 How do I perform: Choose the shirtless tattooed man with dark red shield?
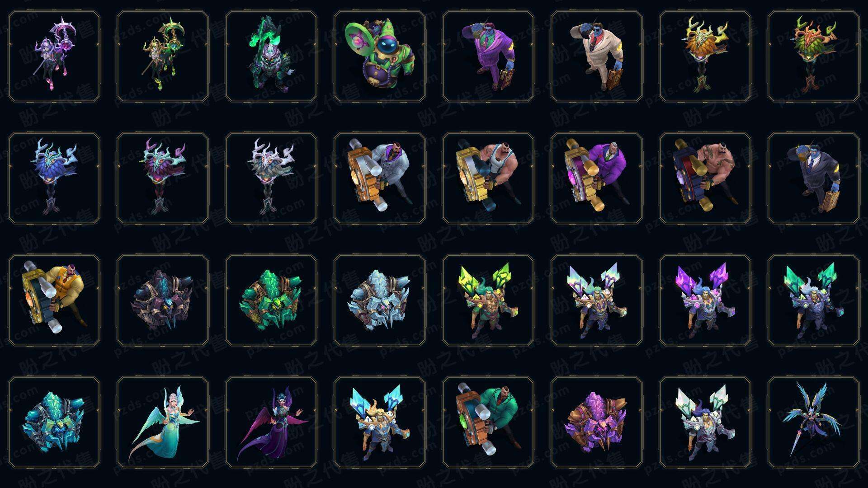(705, 178)
